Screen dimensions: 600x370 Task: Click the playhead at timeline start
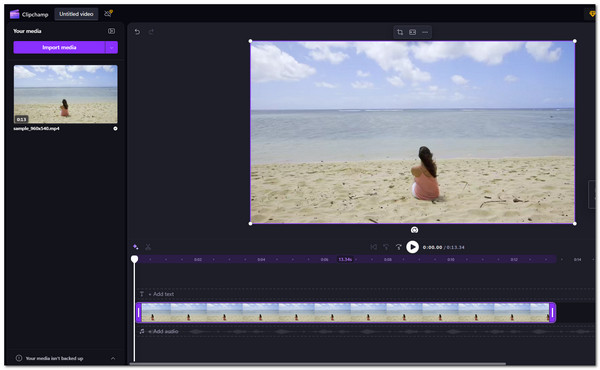134,259
